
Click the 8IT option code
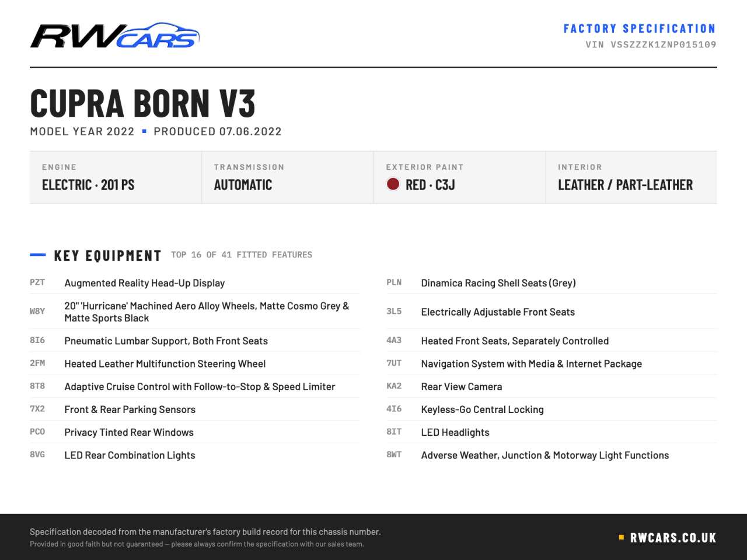pyautogui.click(x=394, y=432)
